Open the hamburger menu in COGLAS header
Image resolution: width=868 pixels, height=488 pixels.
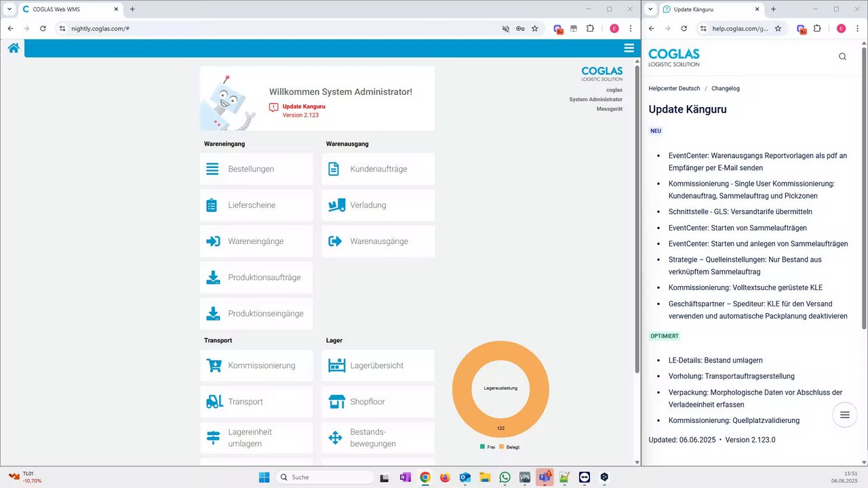pos(629,48)
